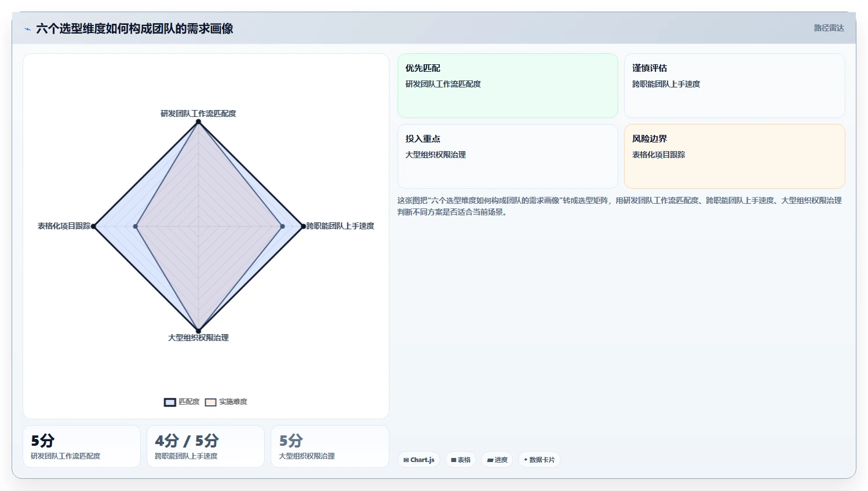Click the top data point on radar
The width and height of the screenshot is (868, 491).
[198, 122]
